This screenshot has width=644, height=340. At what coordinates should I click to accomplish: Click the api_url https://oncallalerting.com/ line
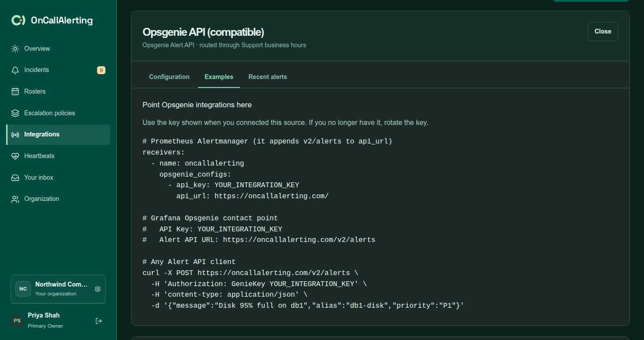tap(252, 196)
